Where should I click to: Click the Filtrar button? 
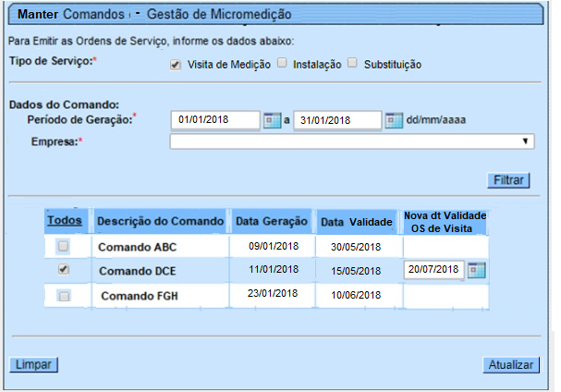point(508,180)
